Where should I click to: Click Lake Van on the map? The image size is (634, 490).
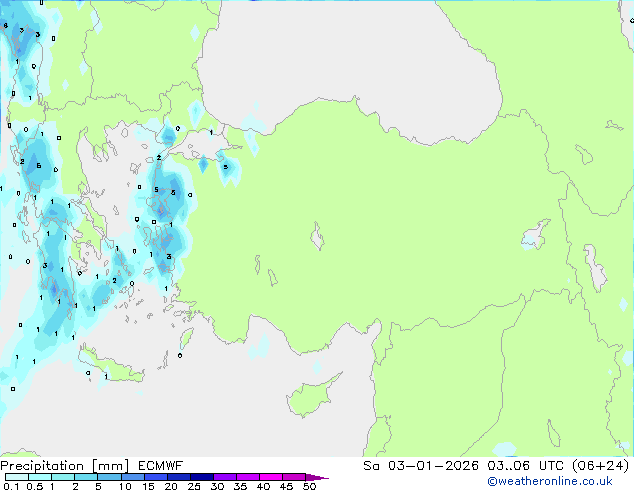coord(536,234)
